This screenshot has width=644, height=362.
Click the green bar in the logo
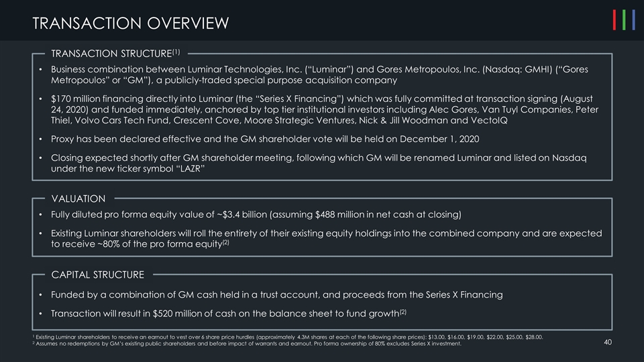coord(625,21)
